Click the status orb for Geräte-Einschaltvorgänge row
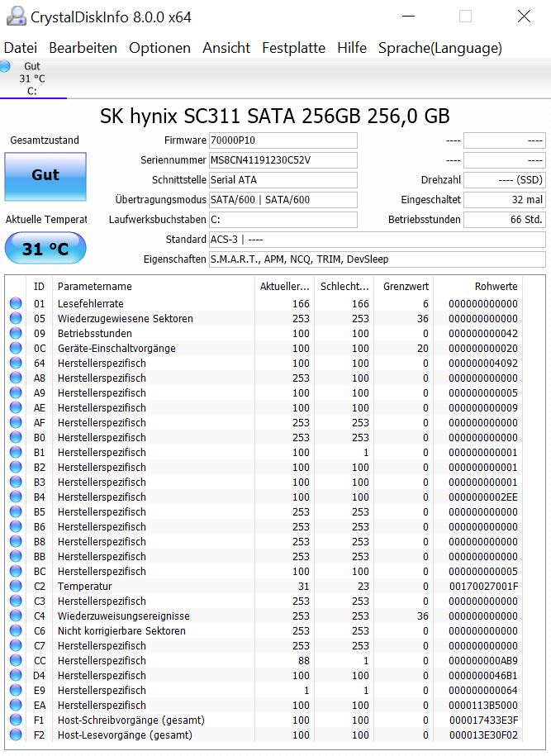Screen dimensions: 551x756 (x=16, y=348)
